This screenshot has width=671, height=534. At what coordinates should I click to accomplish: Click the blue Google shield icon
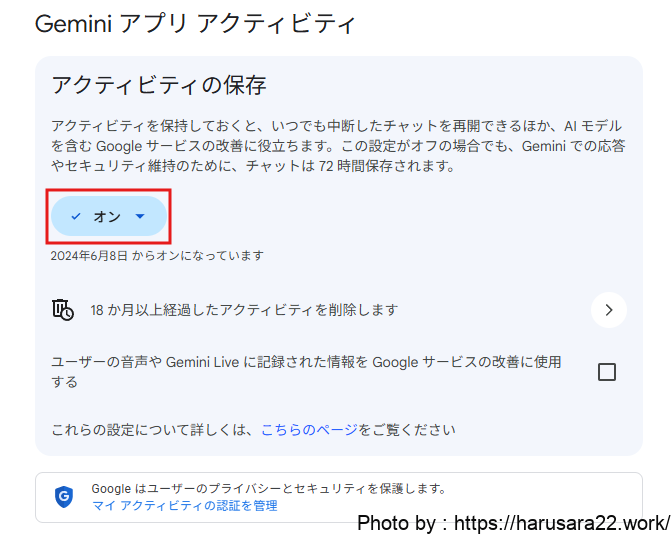coord(64,496)
